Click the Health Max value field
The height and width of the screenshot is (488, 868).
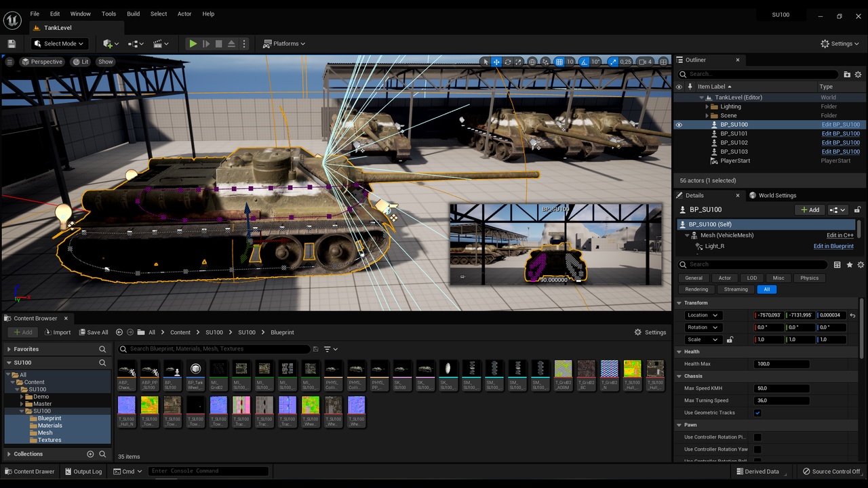pos(781,364)
